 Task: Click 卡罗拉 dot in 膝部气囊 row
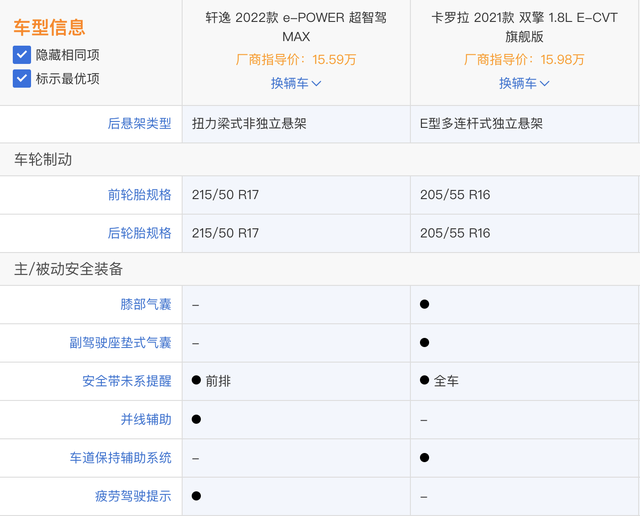(x=424, y=304)
